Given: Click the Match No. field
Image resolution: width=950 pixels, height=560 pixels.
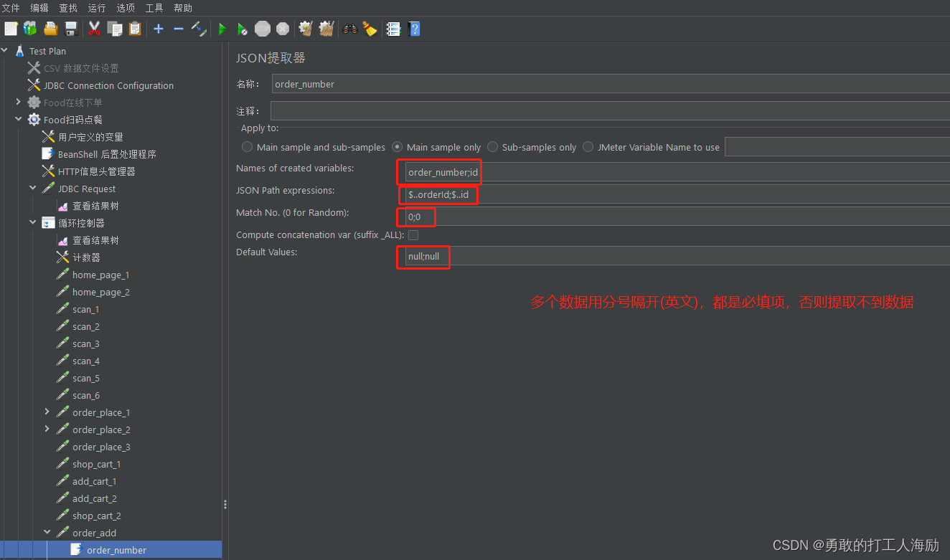Looking at the screenshot, I should pyautogui.click(x=677, y=217).
